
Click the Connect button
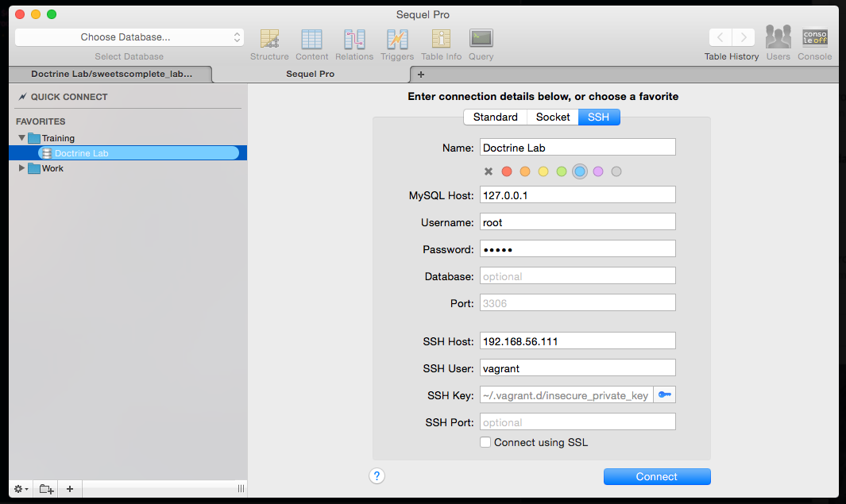pyautogui.click(x=657, y=476)
